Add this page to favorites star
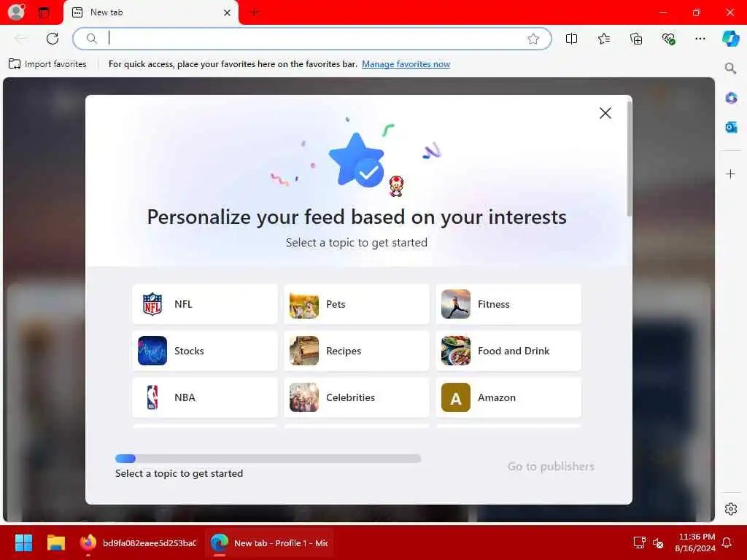Viewport: 747px width, 560px height. [x=533, y=39]
